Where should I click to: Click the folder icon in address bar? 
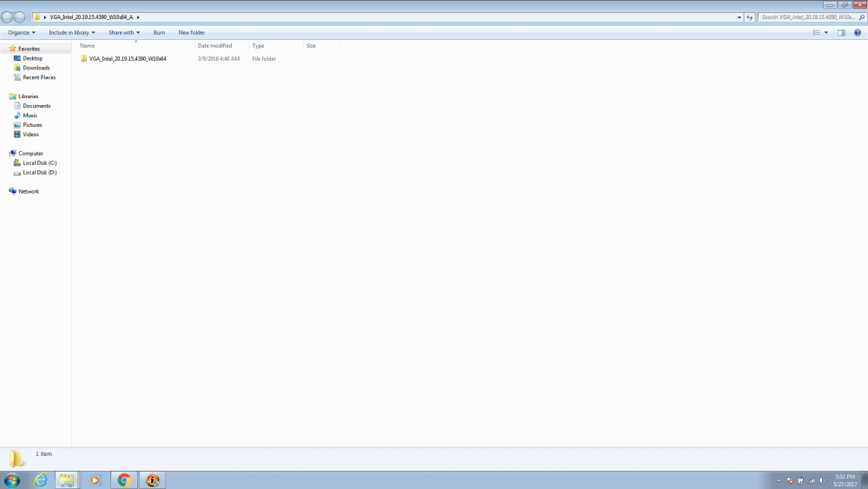[x=37, y=17]
